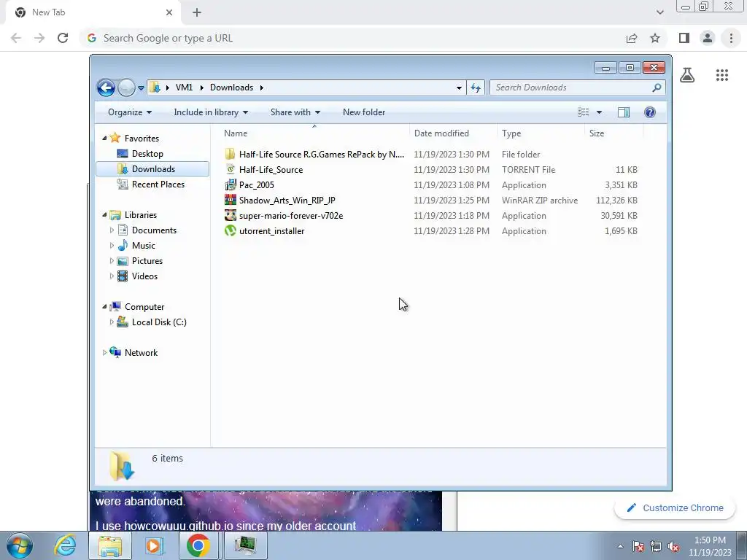Screen dimensions: 747x560
Task: Open the Chrome three-dot menu
Action: point(731,38)
